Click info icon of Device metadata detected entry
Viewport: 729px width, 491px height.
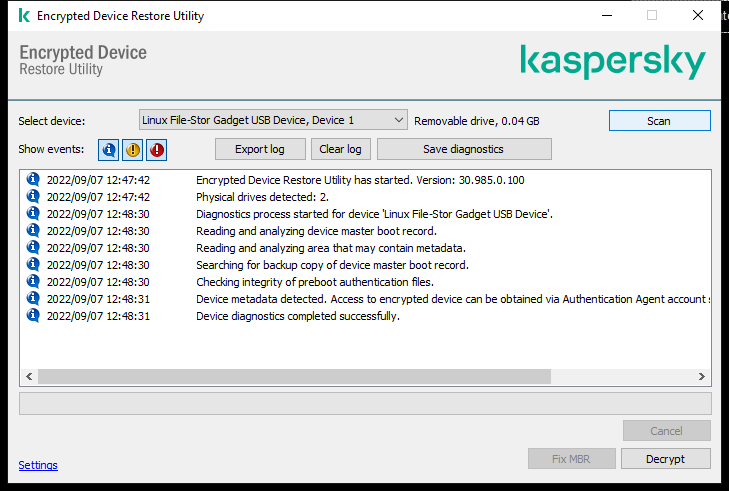(x=32, y=299)
